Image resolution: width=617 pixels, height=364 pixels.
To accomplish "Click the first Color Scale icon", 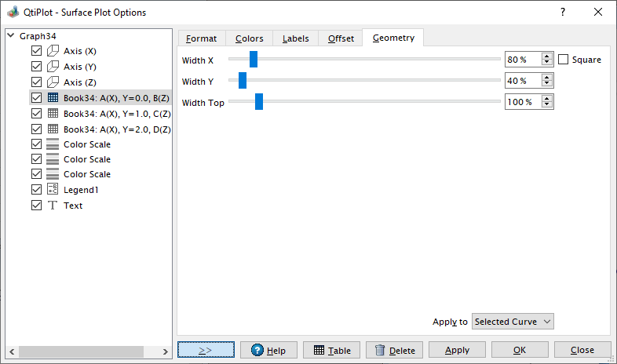I will [53, 144].
